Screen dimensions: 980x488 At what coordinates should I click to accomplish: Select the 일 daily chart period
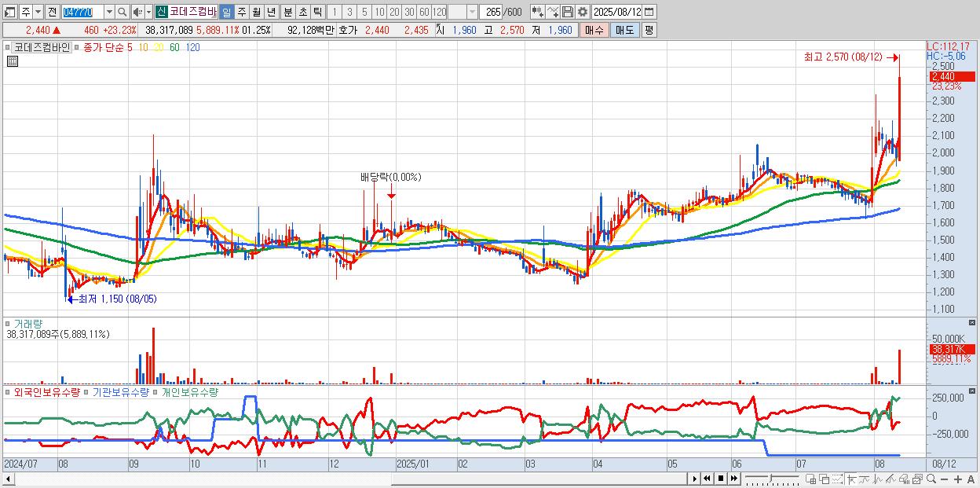click(x=226, y=12)
